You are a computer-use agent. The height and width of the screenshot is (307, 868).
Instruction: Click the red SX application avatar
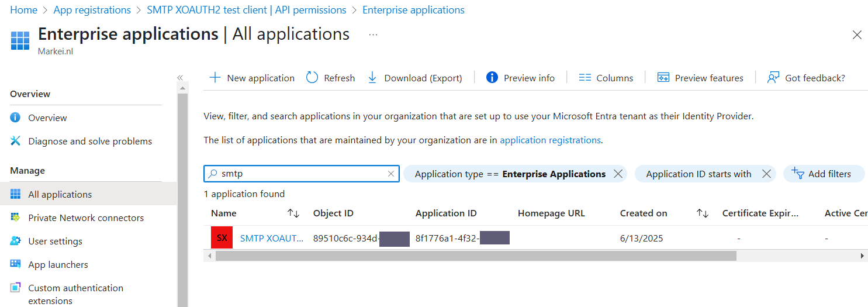(222, 238)
